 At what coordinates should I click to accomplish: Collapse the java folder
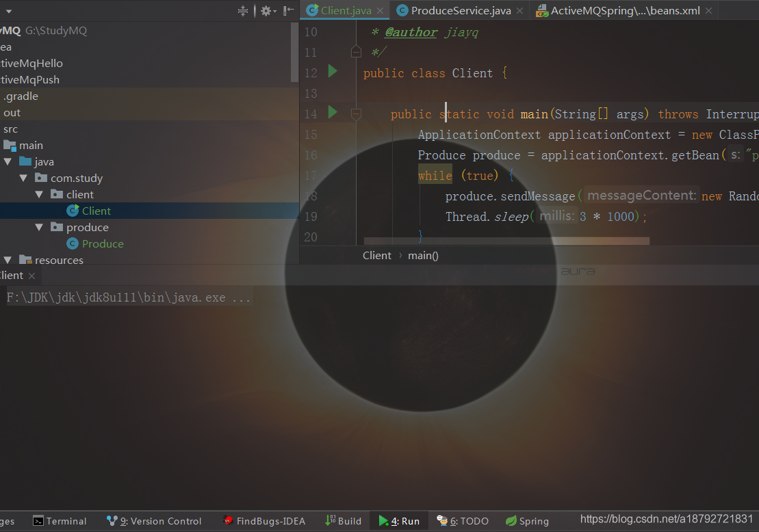pos(8,161)
